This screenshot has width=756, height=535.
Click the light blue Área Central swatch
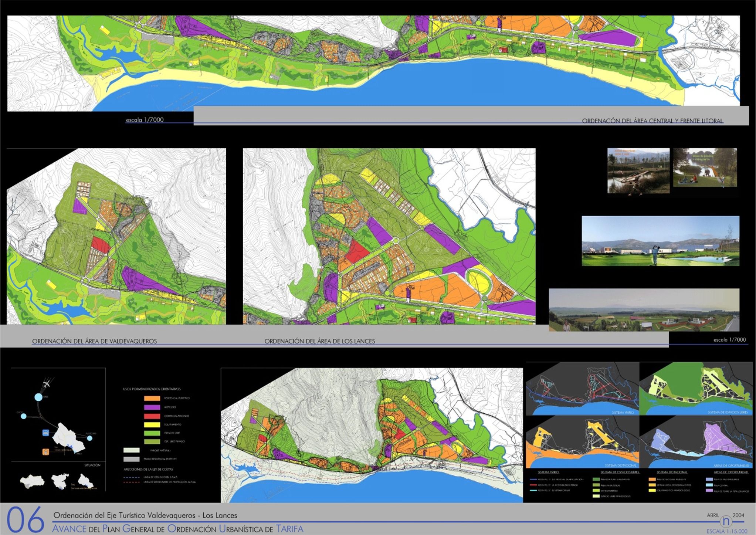point(709,485)
